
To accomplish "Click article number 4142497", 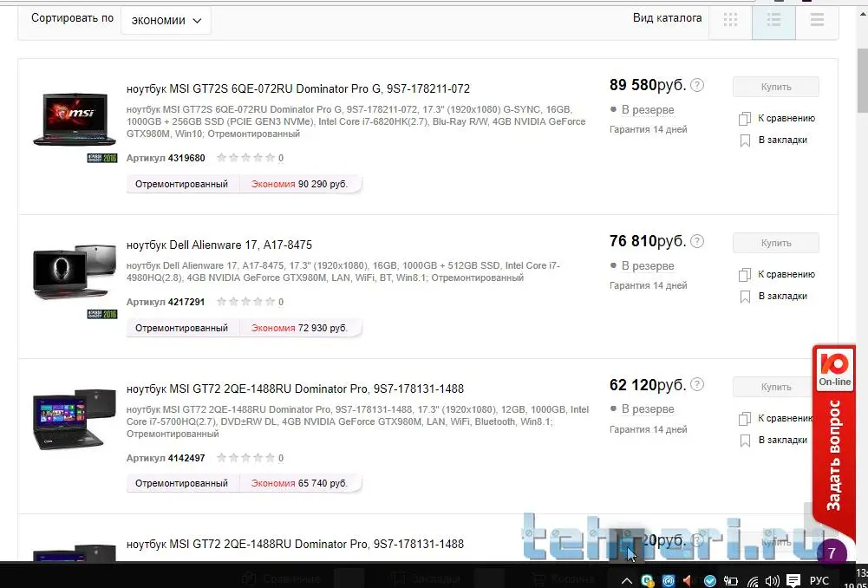I will [186, 458].
